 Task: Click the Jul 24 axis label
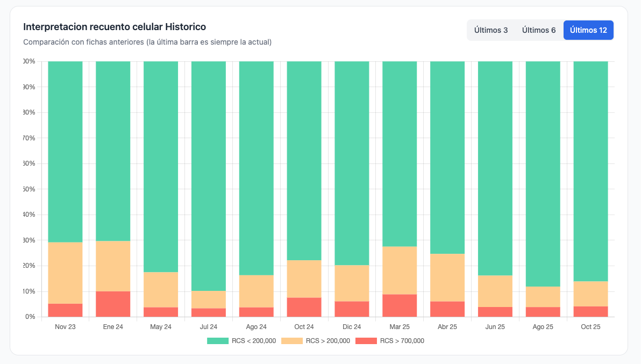coord(209,327)
